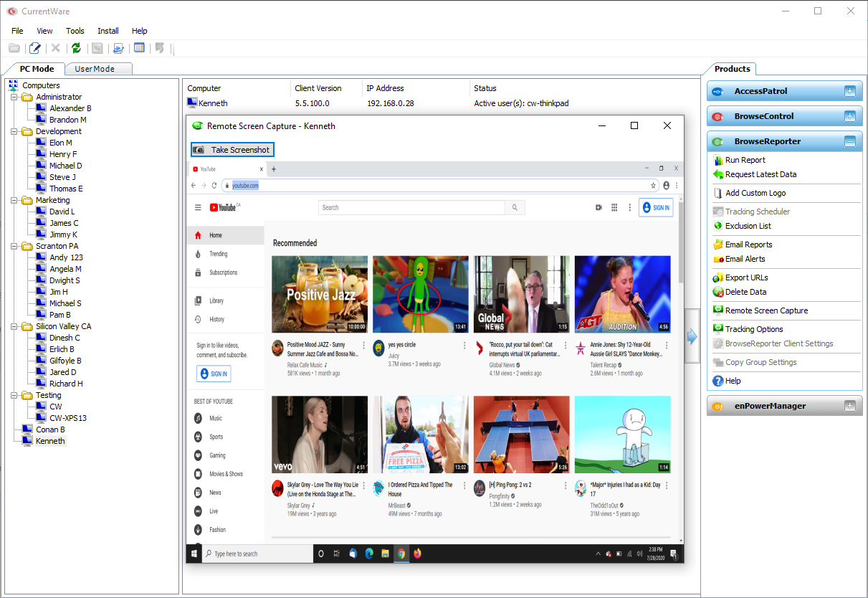Click the Add Custom Logo icon
This screenshot has width=868, height=598.
[718, 193]
